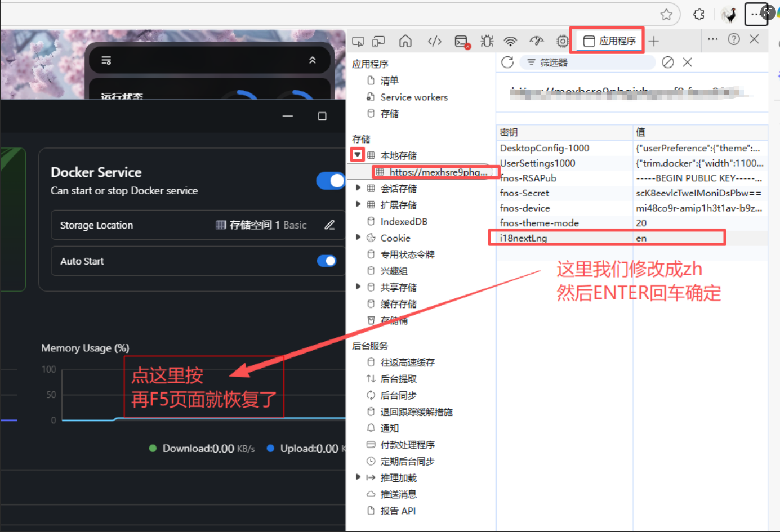Screen dimensions: 780x532
Task: Expand the 扩展存储 tree node
Action: (358, 204)
